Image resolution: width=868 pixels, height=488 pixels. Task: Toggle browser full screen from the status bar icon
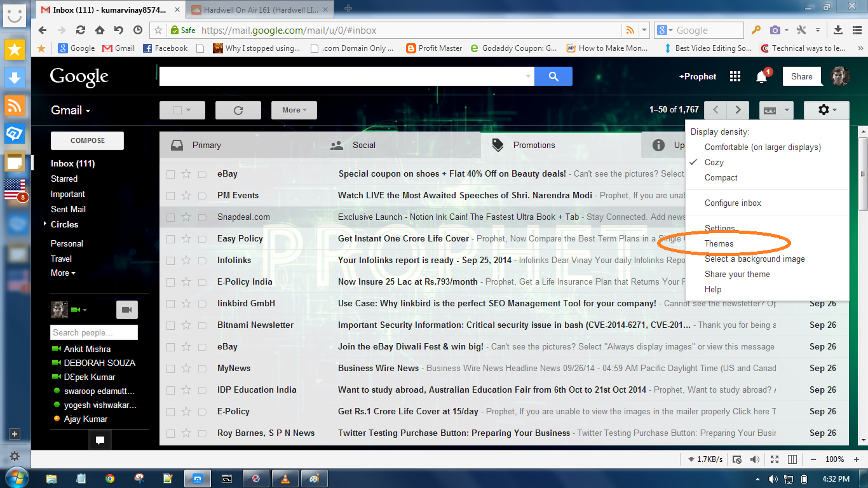[x=774, y=459]
